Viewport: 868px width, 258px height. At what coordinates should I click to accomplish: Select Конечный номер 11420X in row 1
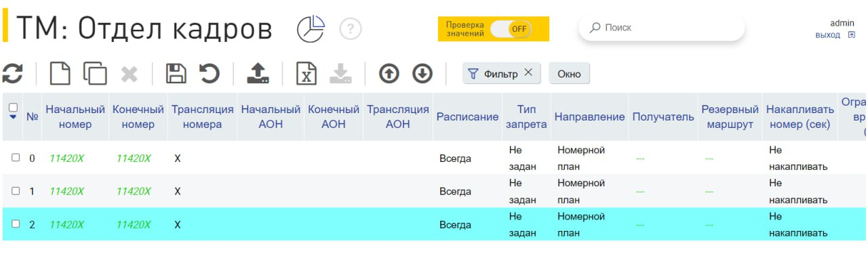coord(134,191)
